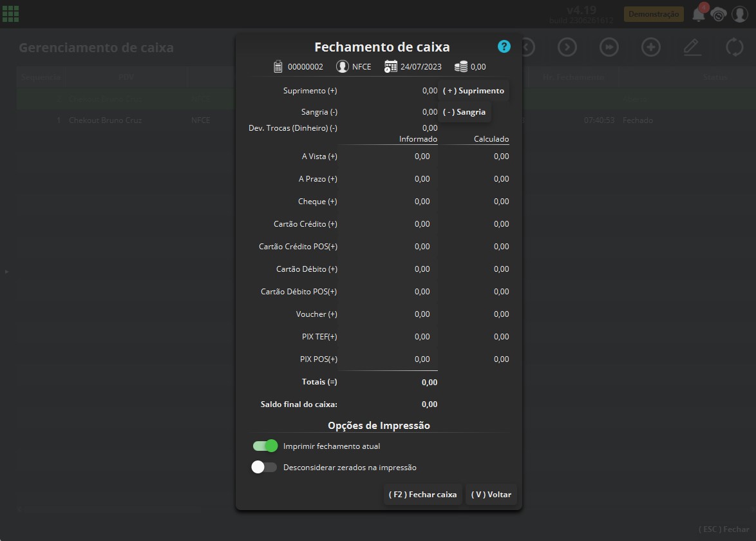Click the Informado column heading
Image resolution: width=756 pixels, height=541 pixels.
(418, 139)
